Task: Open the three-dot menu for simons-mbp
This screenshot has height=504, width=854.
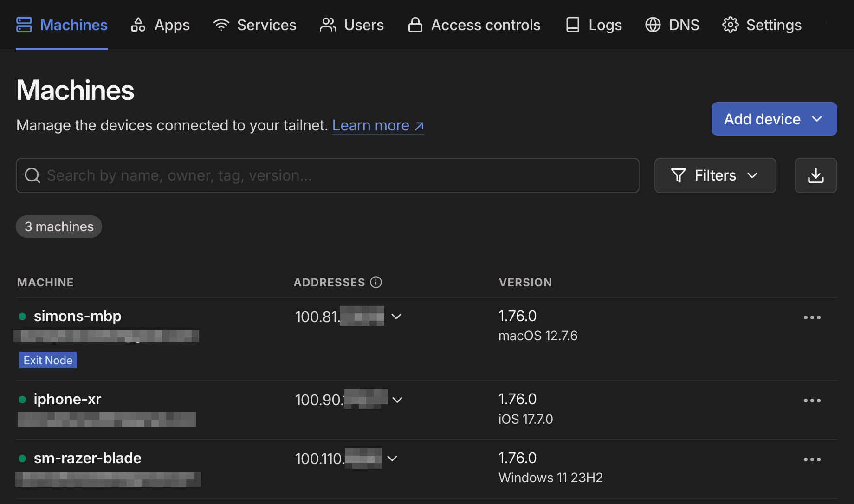Action: [x=812, y=317]
